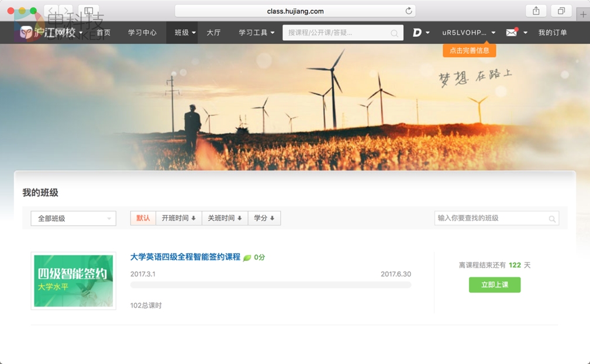Click the green leaf score icon beside course title

247,256
